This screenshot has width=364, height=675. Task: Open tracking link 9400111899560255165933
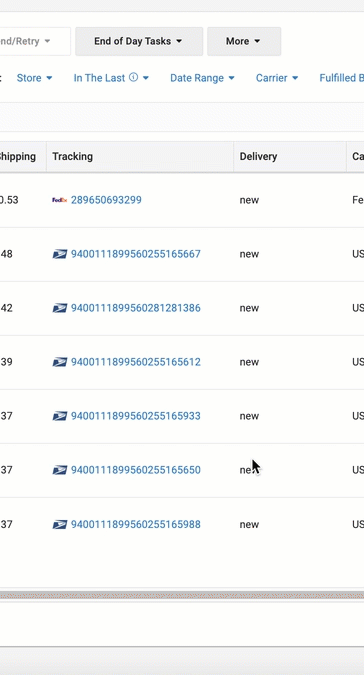136,416
